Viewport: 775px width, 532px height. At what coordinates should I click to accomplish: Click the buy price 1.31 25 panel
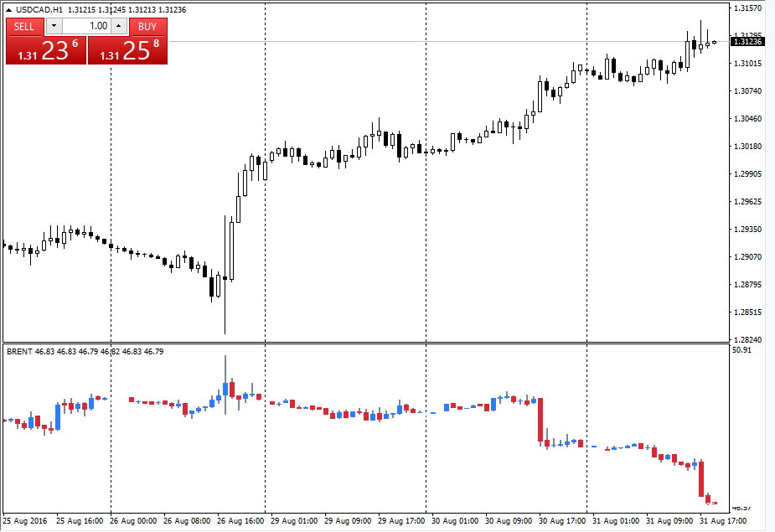point(127,50)
